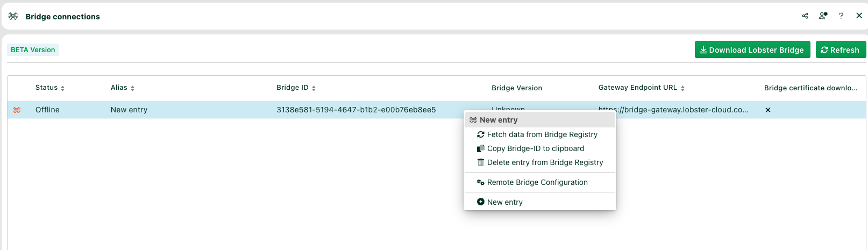Click the offline bridge status icon in row
This screenshot has height=250, width=868.
click(17, 110)
